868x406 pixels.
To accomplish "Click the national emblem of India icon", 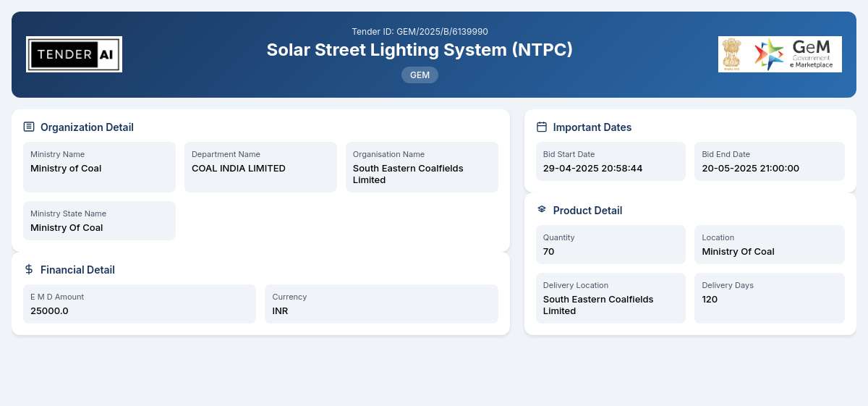I will click(x=732, y=54).
